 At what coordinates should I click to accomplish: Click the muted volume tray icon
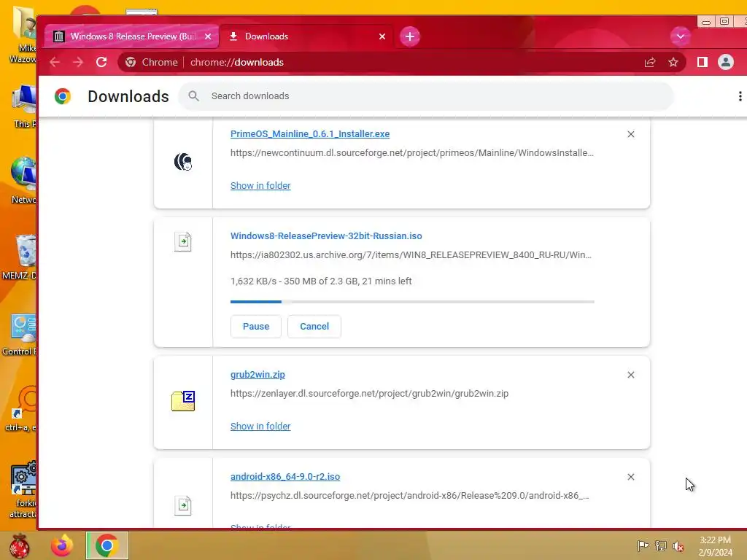click(x=678, y=545)
